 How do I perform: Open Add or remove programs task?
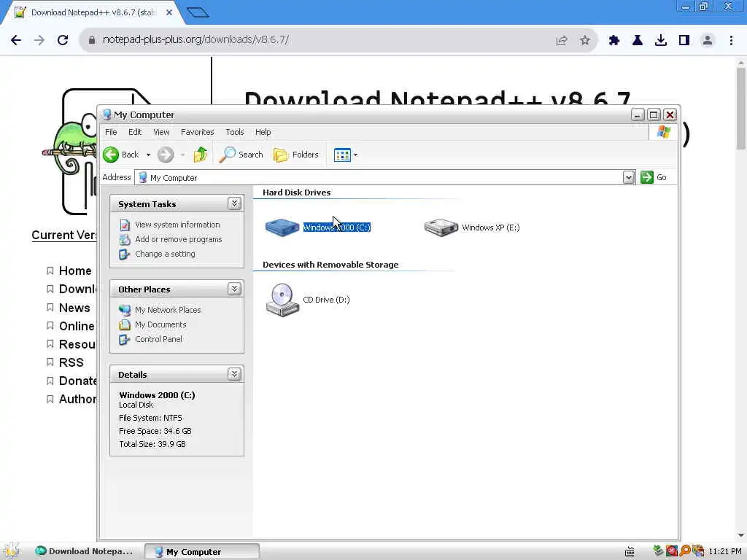point(178,239)
